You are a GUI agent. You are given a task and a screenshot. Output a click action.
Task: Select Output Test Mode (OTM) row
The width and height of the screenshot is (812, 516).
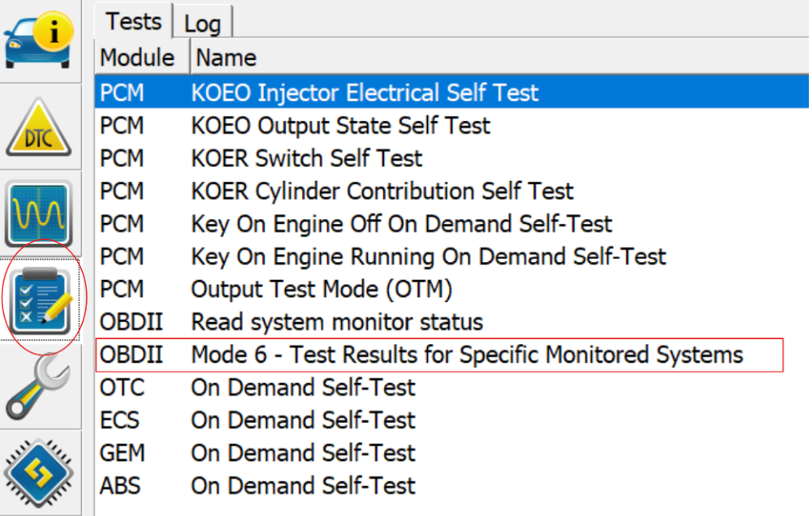pyautogui.click(x=451, y=289)
